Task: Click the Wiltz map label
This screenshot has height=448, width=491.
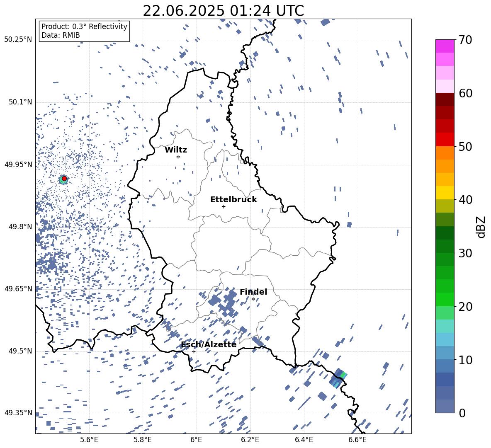Action: coord(176,150)
